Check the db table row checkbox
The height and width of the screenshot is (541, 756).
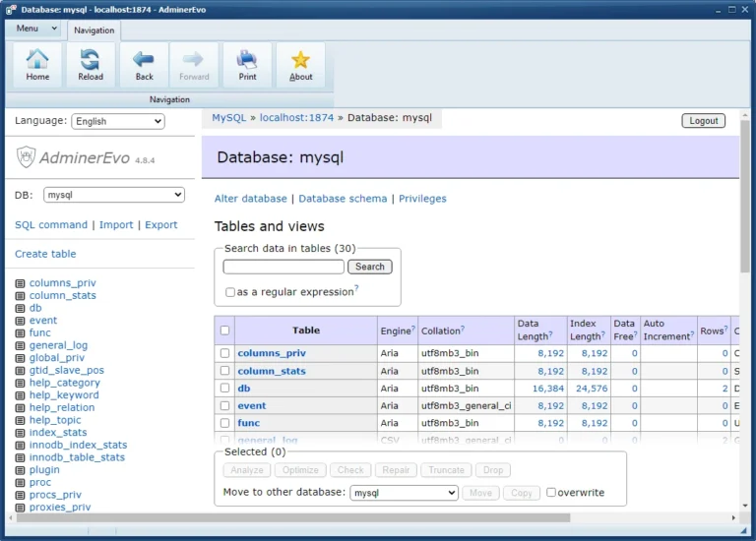pos(224,388)
